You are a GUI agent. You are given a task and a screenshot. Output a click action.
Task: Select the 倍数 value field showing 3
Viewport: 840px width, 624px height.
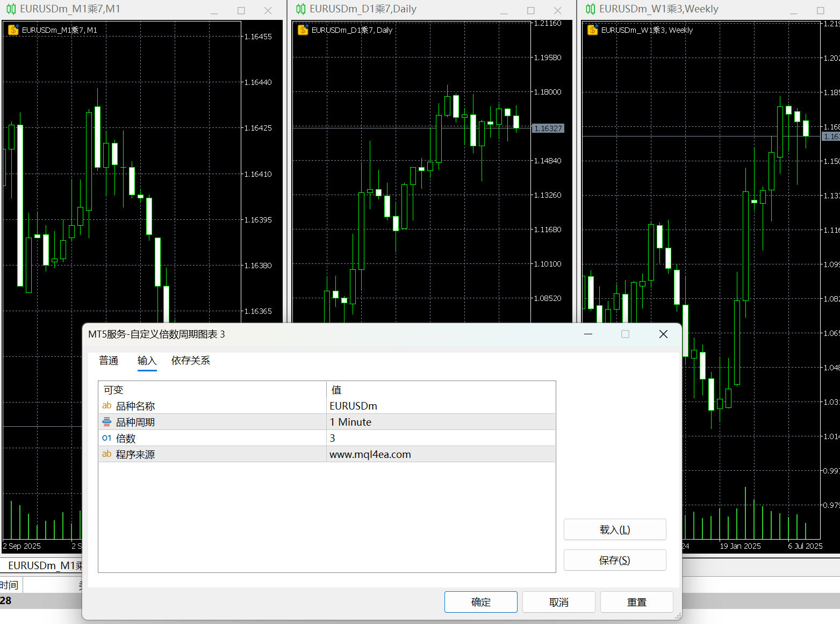[441, 438]
